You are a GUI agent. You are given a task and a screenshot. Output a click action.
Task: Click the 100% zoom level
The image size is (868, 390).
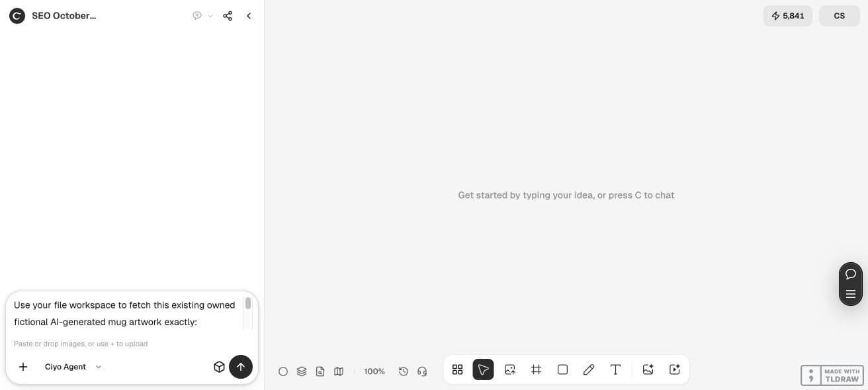pos(374,371)
